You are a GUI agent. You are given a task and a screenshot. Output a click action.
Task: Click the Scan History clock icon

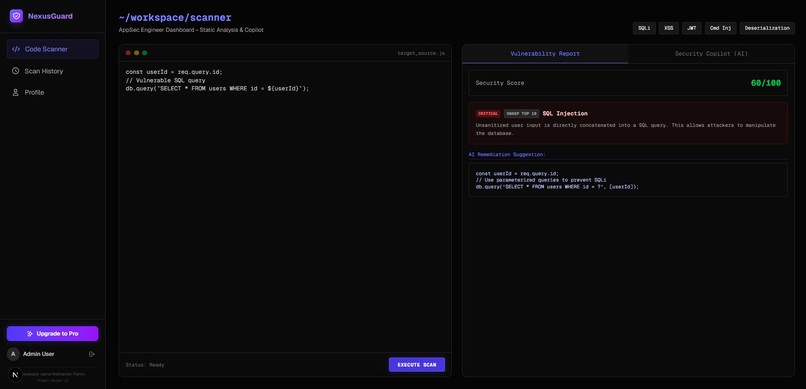click(16, 71)
